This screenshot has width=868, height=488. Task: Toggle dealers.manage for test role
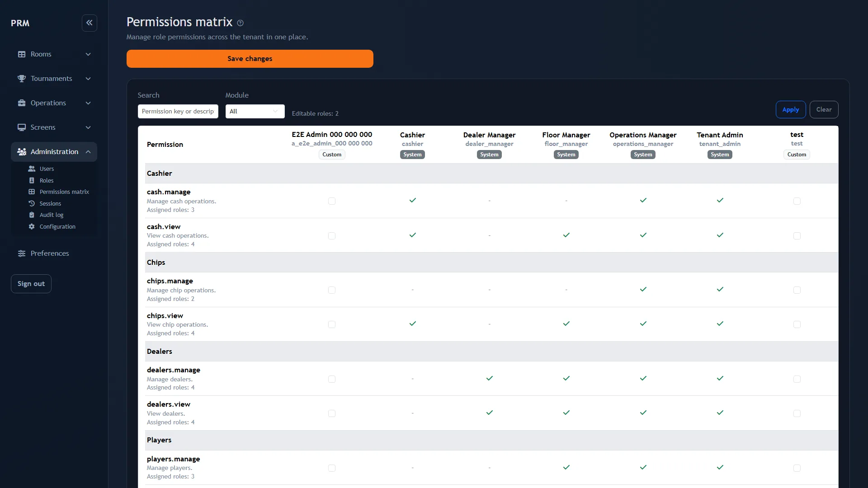(x=797, y=379)
